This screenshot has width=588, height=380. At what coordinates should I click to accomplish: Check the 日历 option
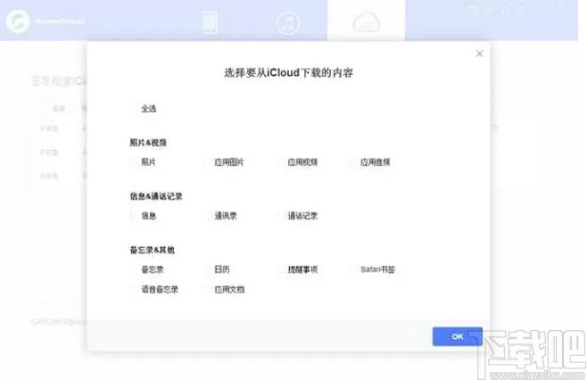pyautogui.click(x=207, y=269)
